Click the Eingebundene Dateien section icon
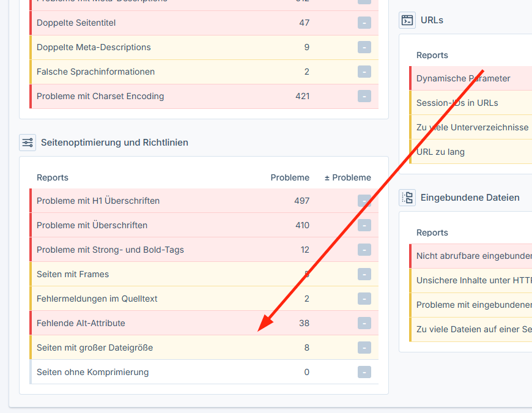The image size is (532, 413). click(407, 198)
